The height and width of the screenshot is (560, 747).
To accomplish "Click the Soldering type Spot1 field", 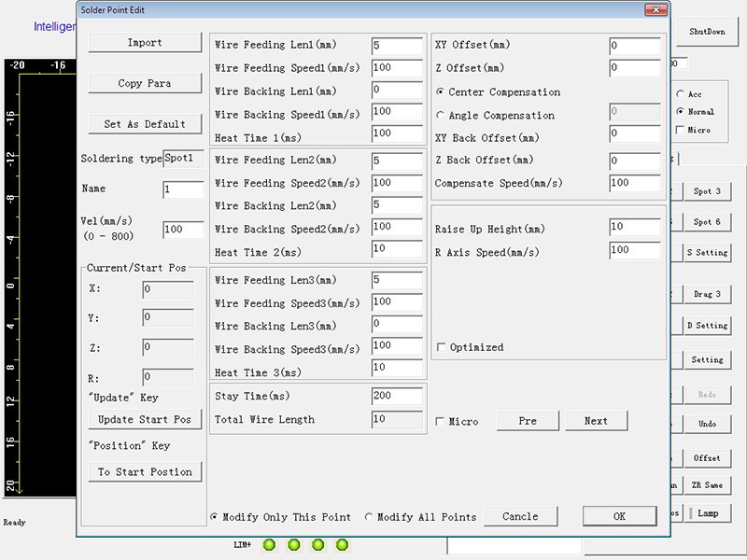I will 183,159.
